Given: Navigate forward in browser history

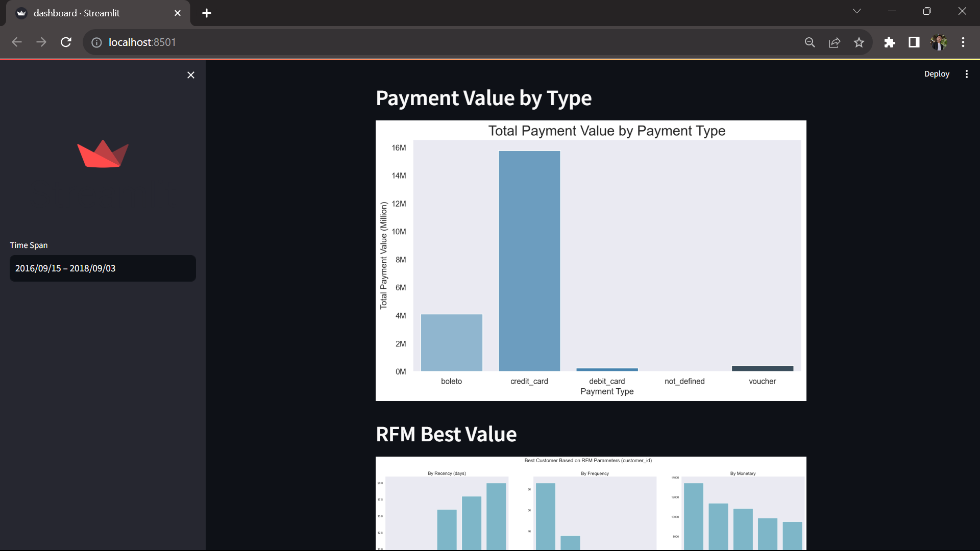Looking at the screenshot, I should (x=41, y=42).
